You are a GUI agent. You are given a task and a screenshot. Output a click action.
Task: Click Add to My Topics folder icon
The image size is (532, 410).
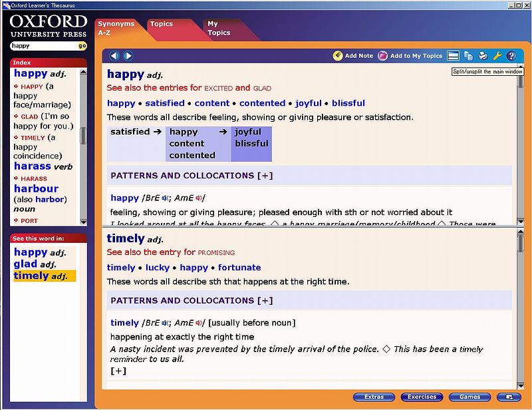click(383, 56)
